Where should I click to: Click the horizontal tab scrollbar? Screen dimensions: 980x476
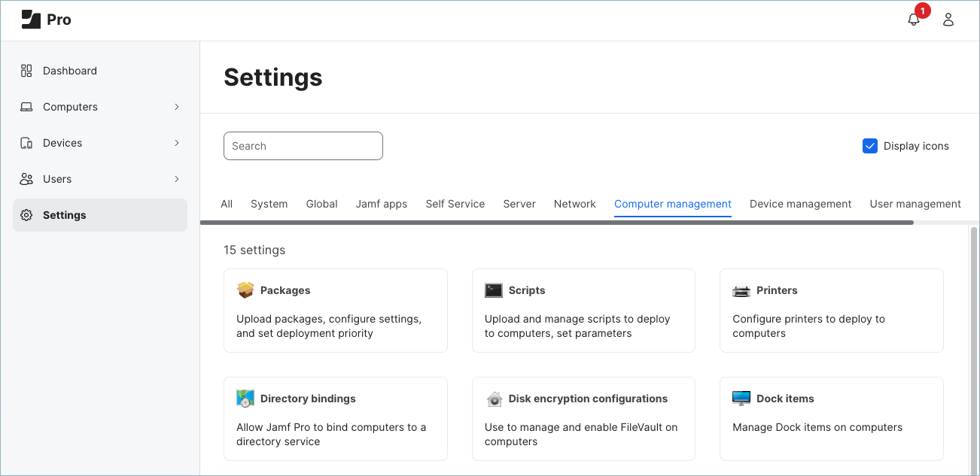click(557, 223)
